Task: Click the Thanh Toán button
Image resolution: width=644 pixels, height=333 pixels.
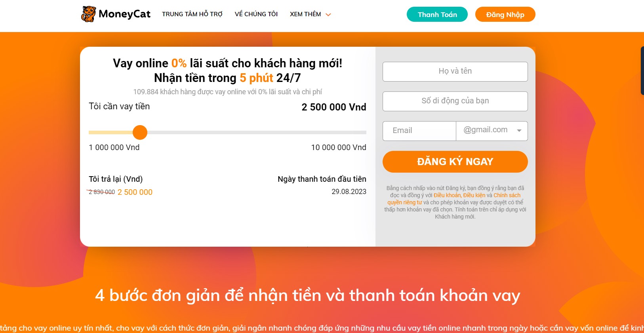Action: click(x=437, y=14)
